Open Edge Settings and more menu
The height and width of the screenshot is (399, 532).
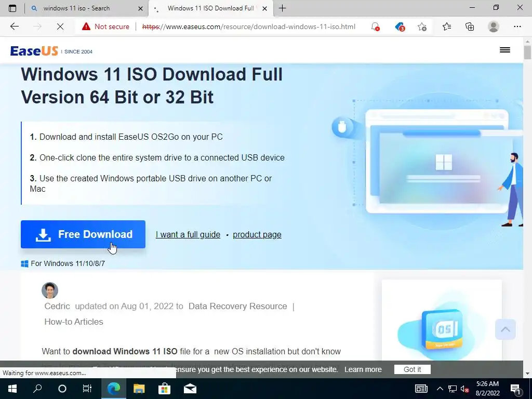pyautogui.click(x=517, y=26)
